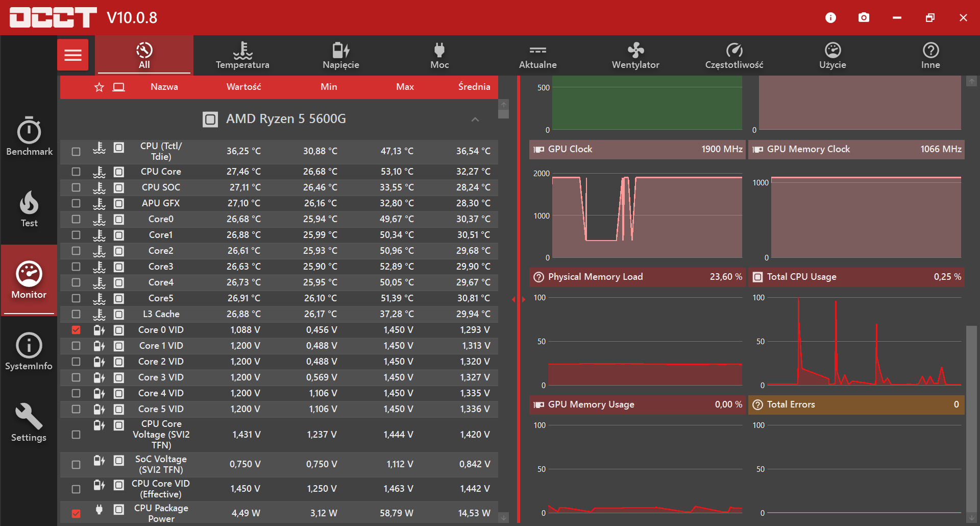Screen dimensions: 980x526
Task: Sort by the Średnia column header
Action: tap(474, 87)
